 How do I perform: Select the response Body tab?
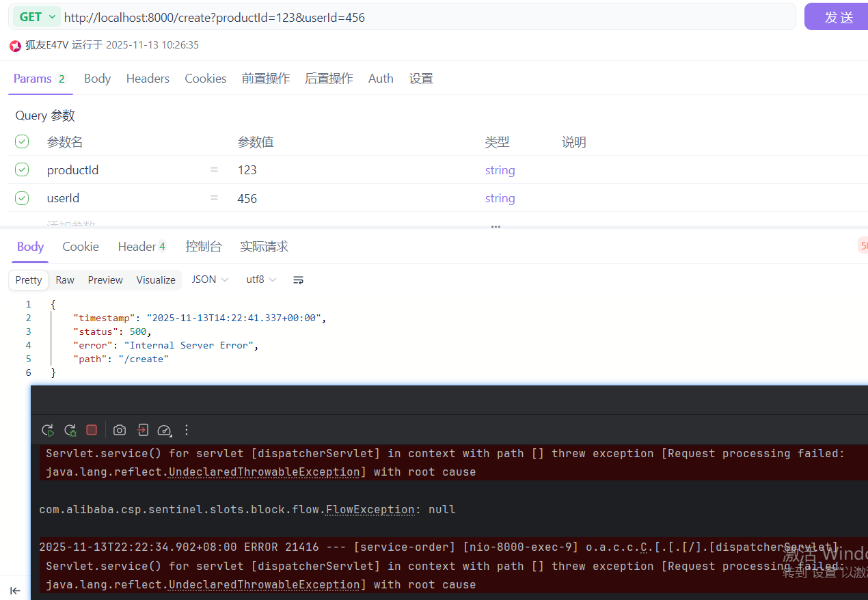pyautogui.click(x=30, y=247)
